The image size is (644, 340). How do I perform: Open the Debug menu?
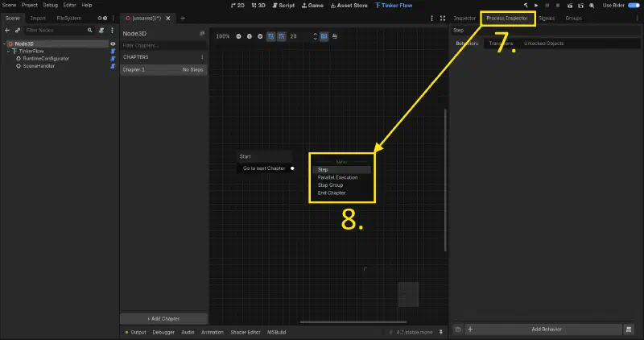[51, 5]
